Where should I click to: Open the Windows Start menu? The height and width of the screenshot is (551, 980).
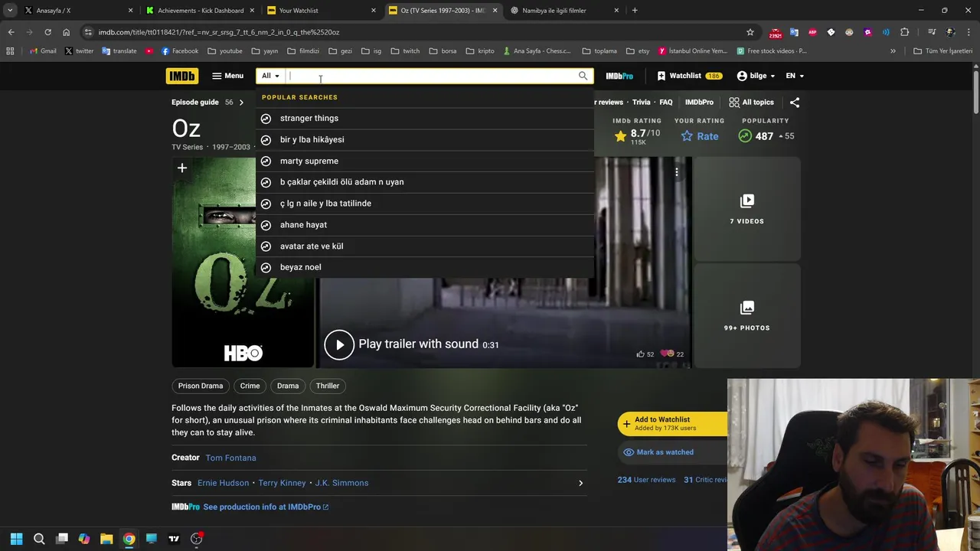[16, 539]
